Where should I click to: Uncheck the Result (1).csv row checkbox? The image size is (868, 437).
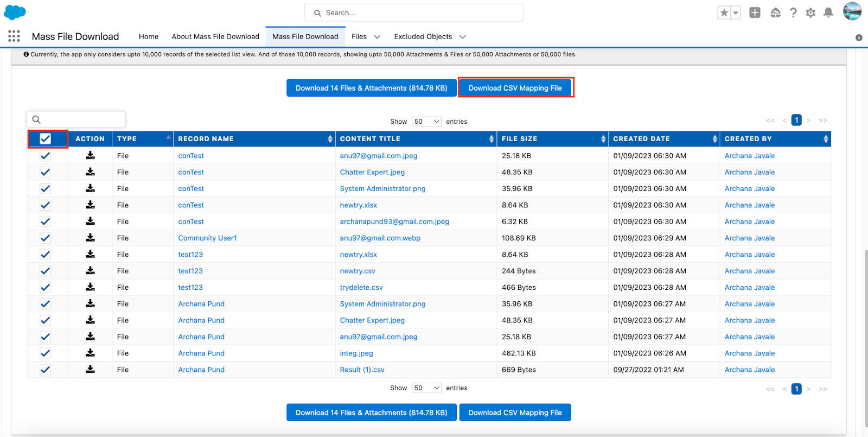pyautogui.click(x=46, y=370)
